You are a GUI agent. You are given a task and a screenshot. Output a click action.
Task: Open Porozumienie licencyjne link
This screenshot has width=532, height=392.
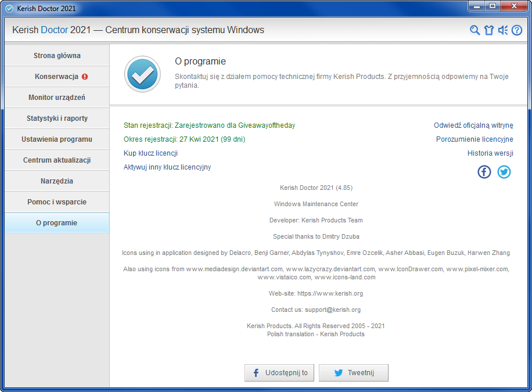tap(475, 139)
